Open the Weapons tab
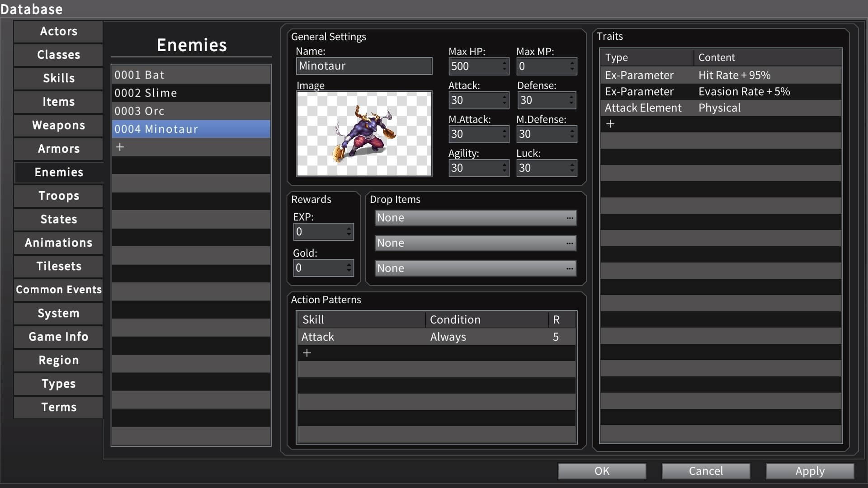The width and height of the screenshot is (868, 488). (59, 126)
